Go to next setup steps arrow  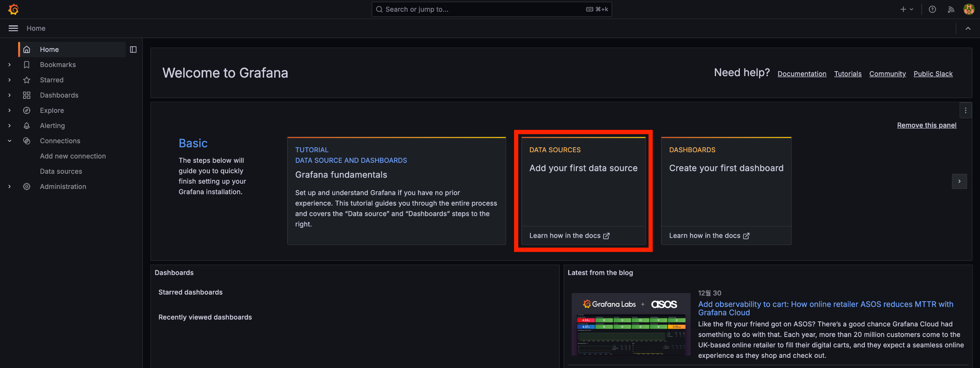[x=959, y=181]
